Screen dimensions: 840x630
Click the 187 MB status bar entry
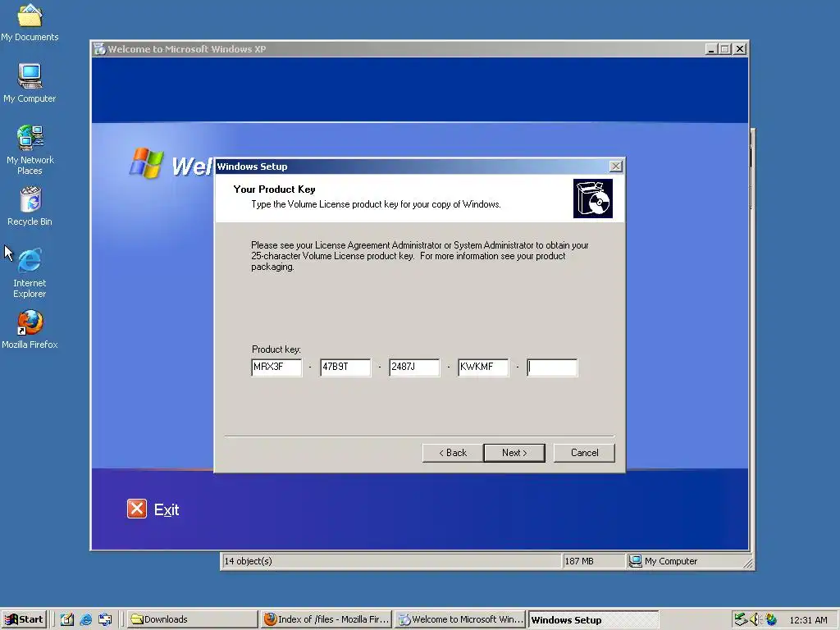(579, 561)
